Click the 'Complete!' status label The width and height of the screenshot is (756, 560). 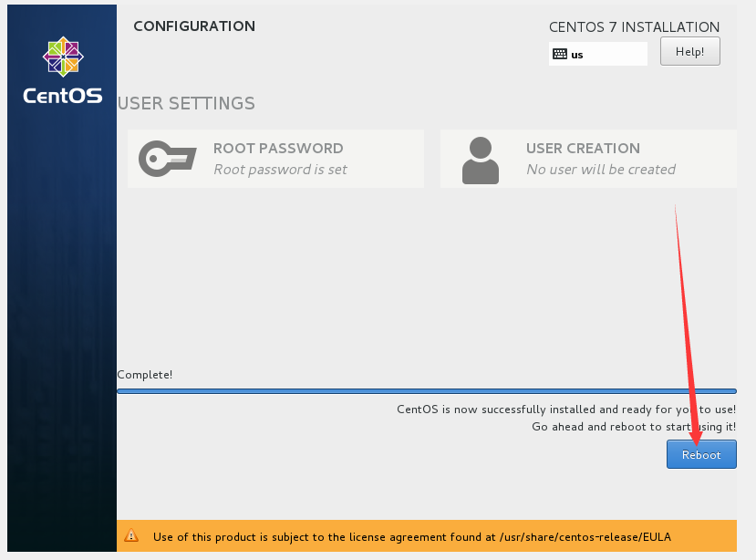pos(145,375)
